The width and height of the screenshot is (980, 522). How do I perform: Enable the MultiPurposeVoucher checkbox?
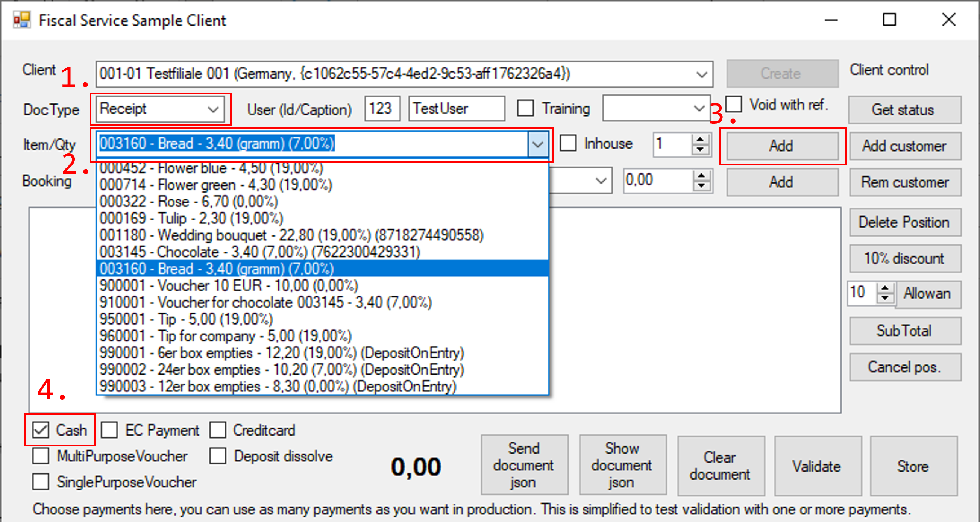(41, 456)
